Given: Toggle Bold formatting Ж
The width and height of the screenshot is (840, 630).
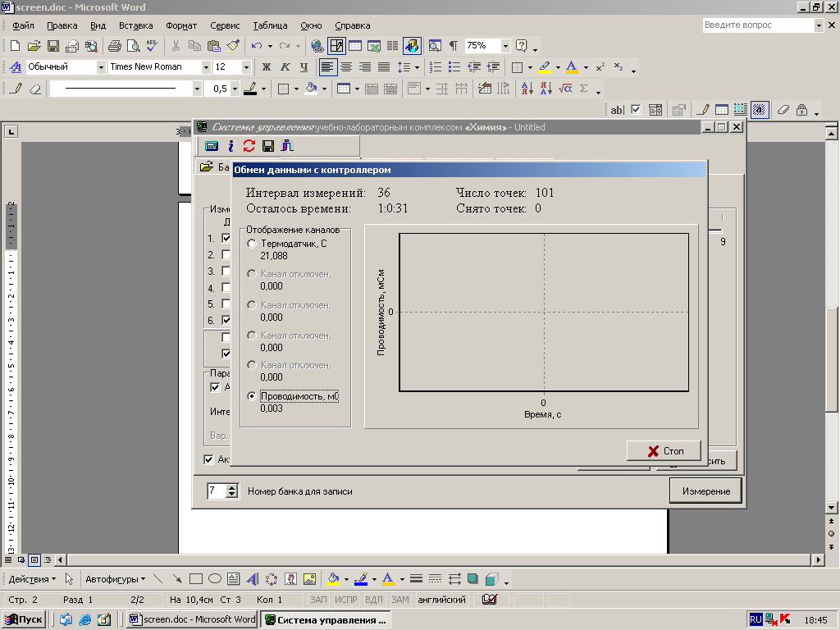Looking at the screenshot, I should coord(267,67).
